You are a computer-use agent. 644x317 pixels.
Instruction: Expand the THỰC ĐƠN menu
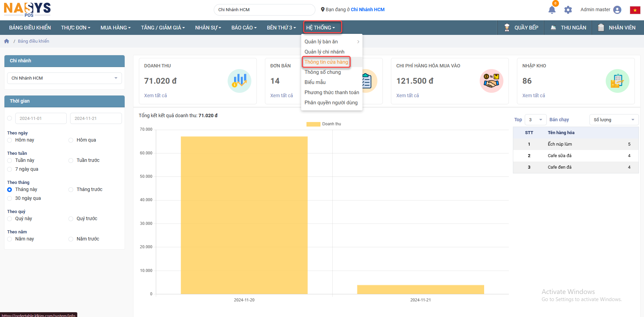(x=76, y=28)
